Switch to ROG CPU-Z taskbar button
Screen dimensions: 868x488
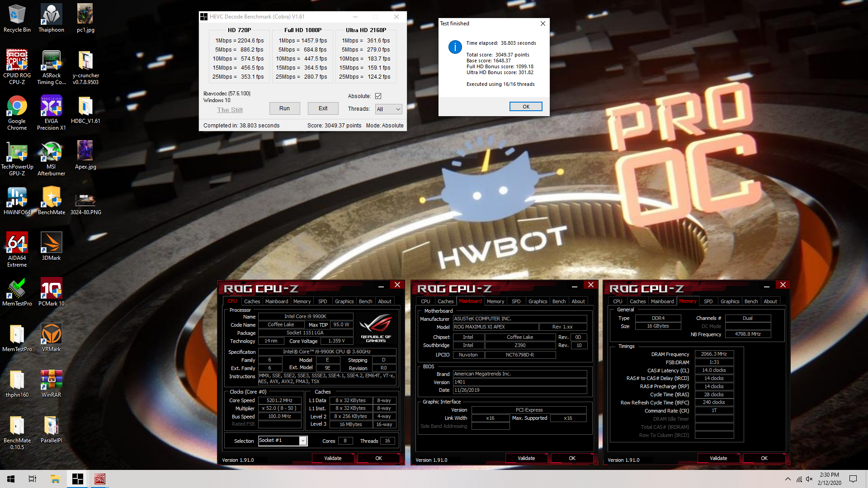pos(99,479)
